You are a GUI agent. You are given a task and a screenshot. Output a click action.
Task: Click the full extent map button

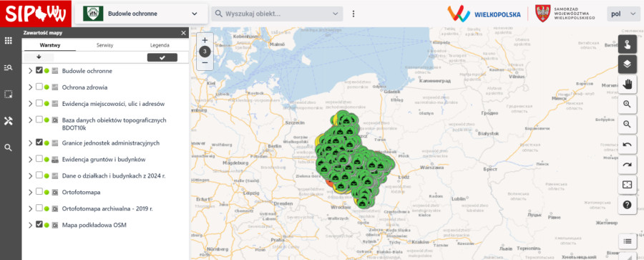tap(627, 185)
